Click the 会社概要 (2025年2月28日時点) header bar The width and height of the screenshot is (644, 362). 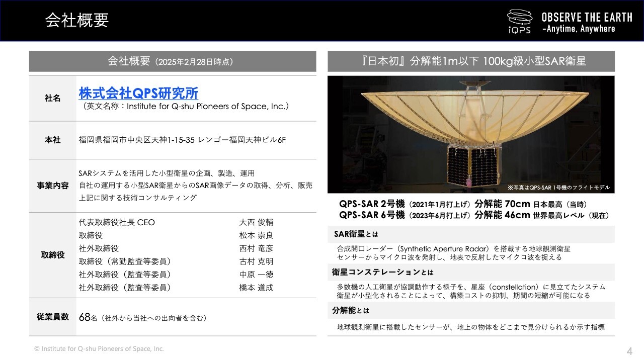pyautogui.click(x=173, y=61)
